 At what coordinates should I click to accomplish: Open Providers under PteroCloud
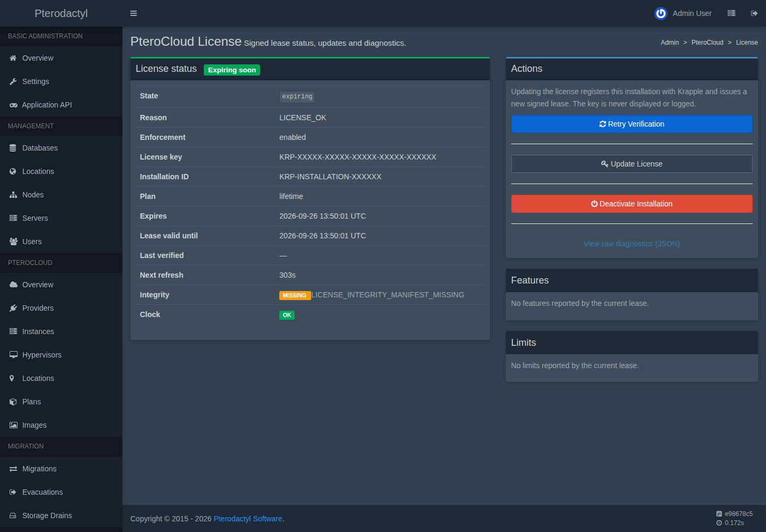pos(61,308)
